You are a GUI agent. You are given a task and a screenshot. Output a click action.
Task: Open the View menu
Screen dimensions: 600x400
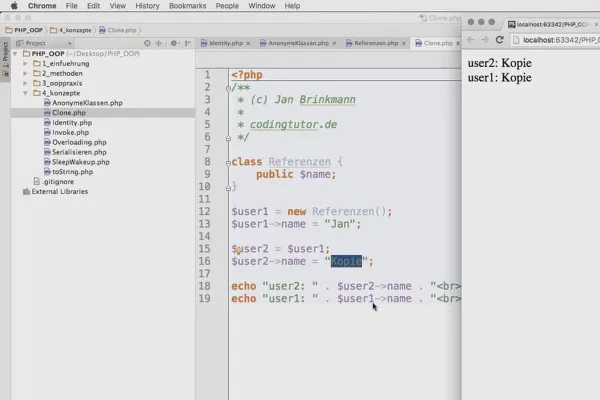[x=117, y=6]
